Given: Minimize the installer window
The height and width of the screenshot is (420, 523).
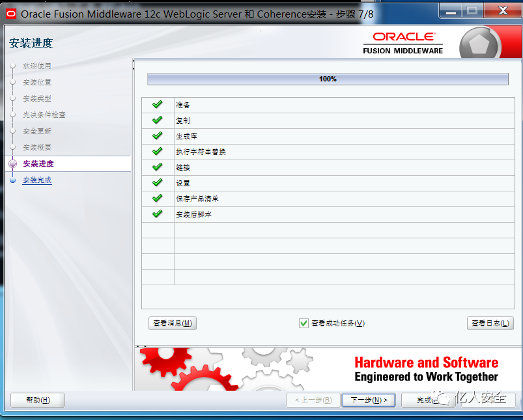Looking at the screenshot, I should tap(451, 11).
